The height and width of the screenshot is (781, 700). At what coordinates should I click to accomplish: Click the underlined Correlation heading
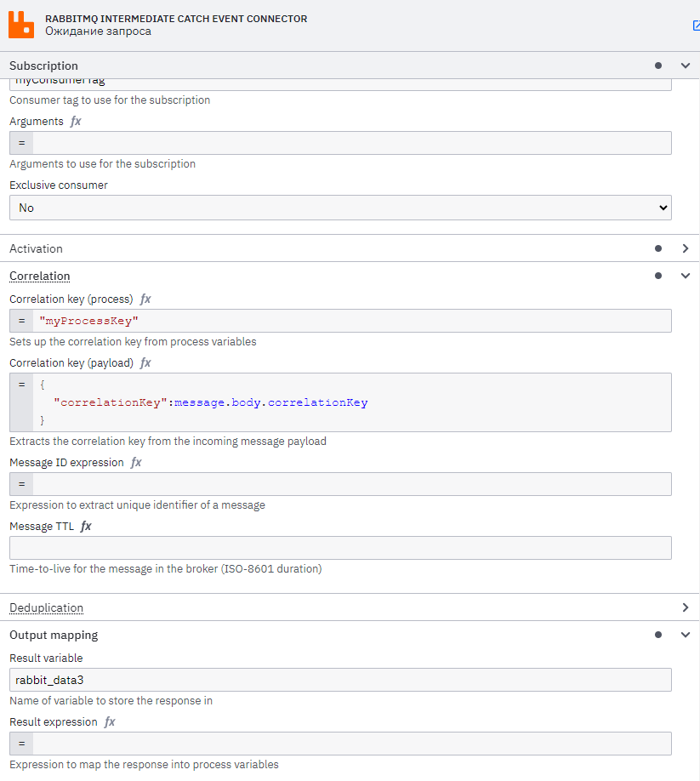[x=39, y=276]
